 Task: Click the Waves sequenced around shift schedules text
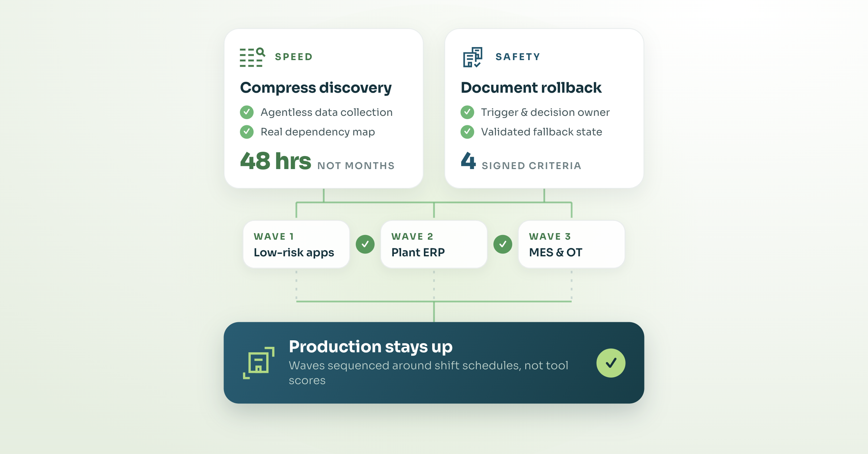(429, 373)
